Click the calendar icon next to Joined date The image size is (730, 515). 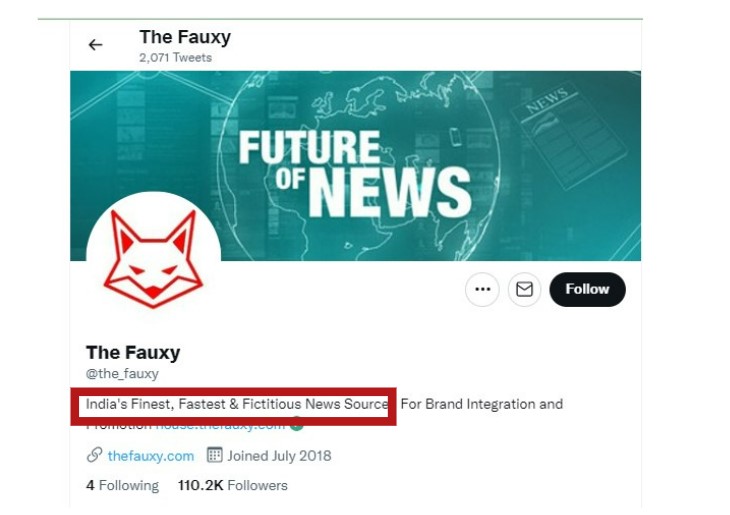pos(214,455)
